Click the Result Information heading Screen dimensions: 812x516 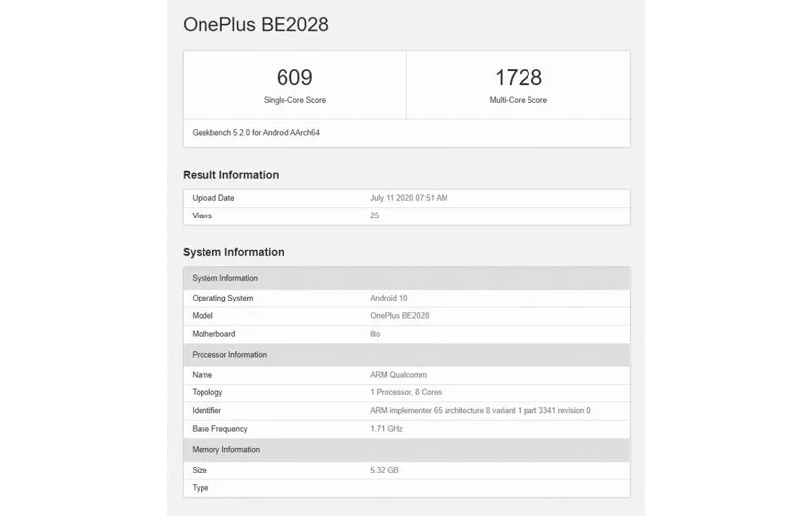click(x=230, y=175)
